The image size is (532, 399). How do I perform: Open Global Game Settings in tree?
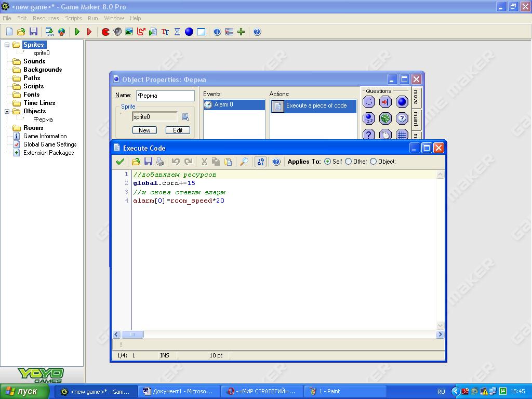pos(50,144)
